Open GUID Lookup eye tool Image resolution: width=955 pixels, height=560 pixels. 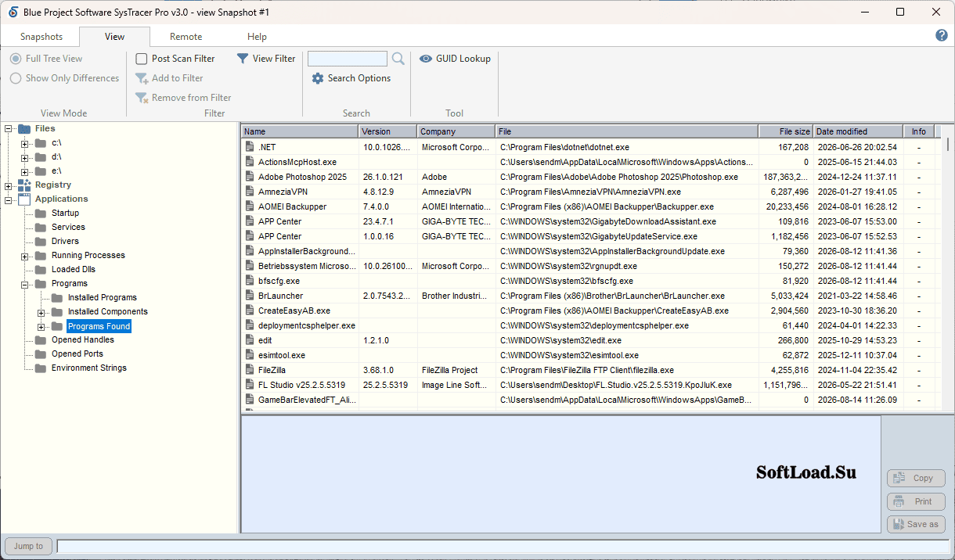[426, 59]
